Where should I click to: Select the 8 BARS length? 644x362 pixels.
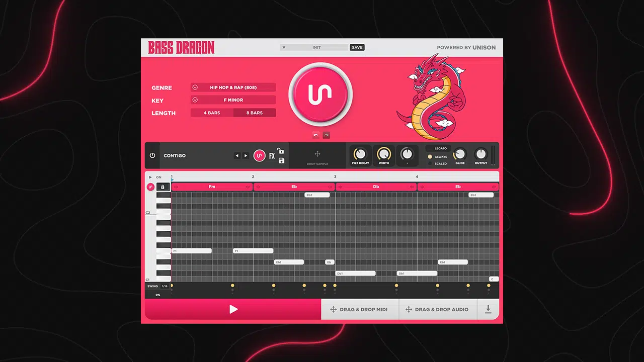point(255,113)
